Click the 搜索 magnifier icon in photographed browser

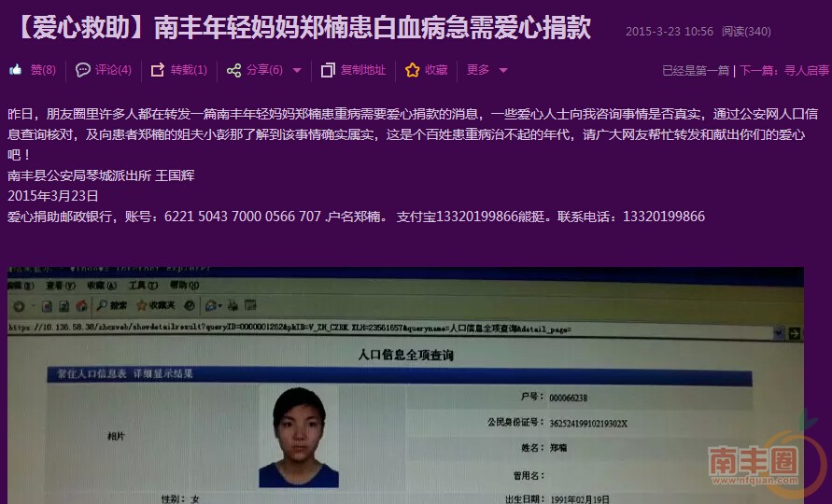tap(101, 305)
